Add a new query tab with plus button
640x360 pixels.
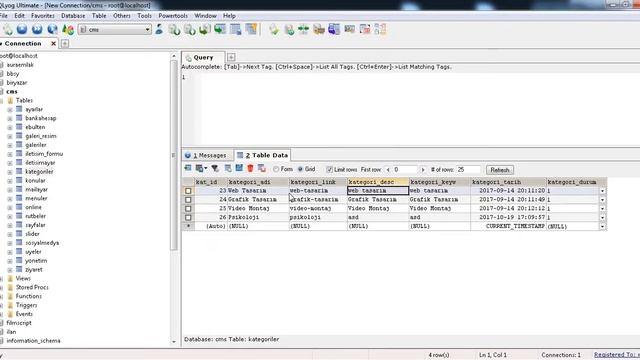[x=231, y=57]
